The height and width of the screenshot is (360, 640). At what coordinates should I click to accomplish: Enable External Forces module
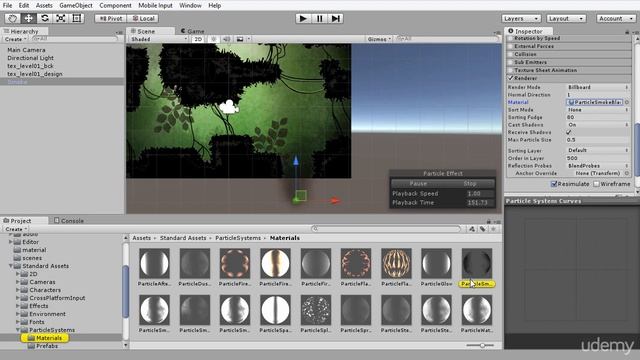510,46
